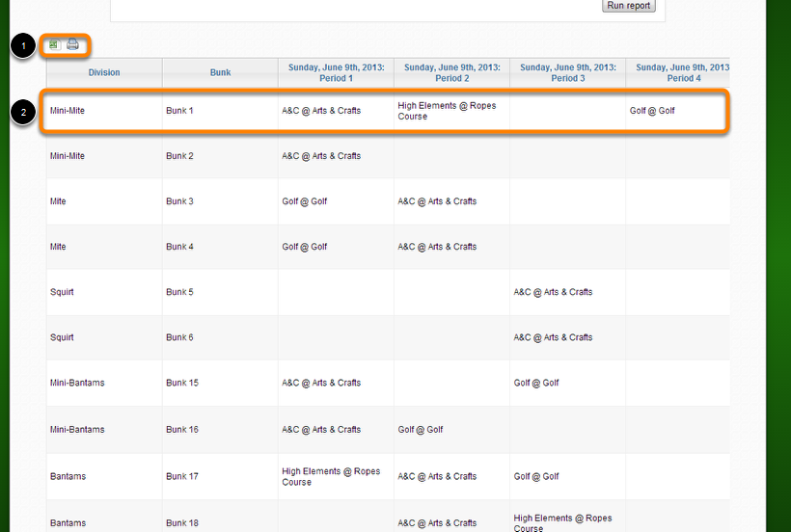This screenshot has width=791, height=532.
Task: Sort by the Division column header
Action: pos(104,72)
